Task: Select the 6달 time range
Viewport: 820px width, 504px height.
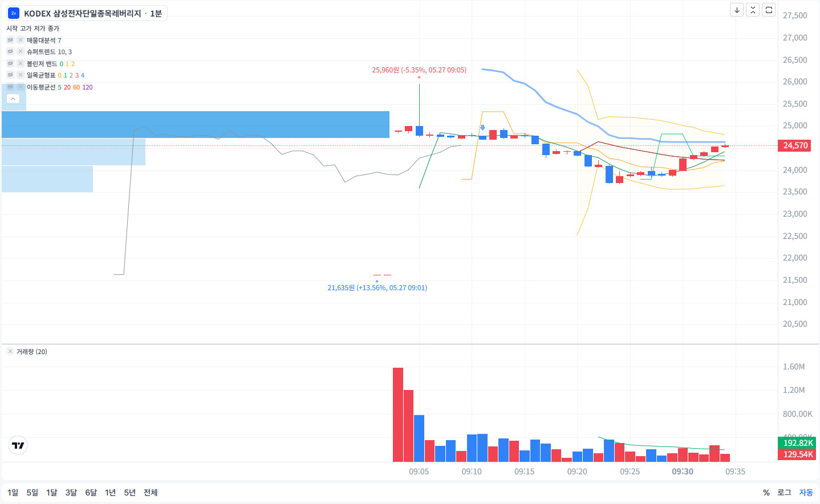Action: [x=91, y=493]
